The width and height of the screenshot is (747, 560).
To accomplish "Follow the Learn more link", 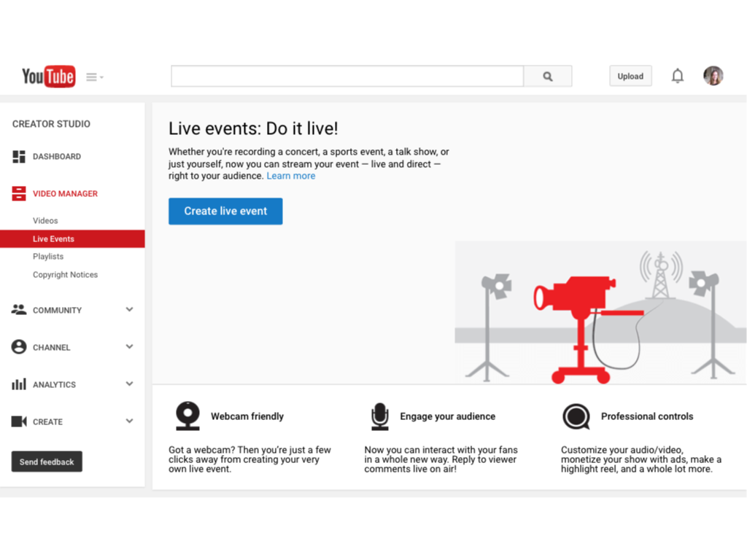I will pyautogui.click(x=291, y=176).
